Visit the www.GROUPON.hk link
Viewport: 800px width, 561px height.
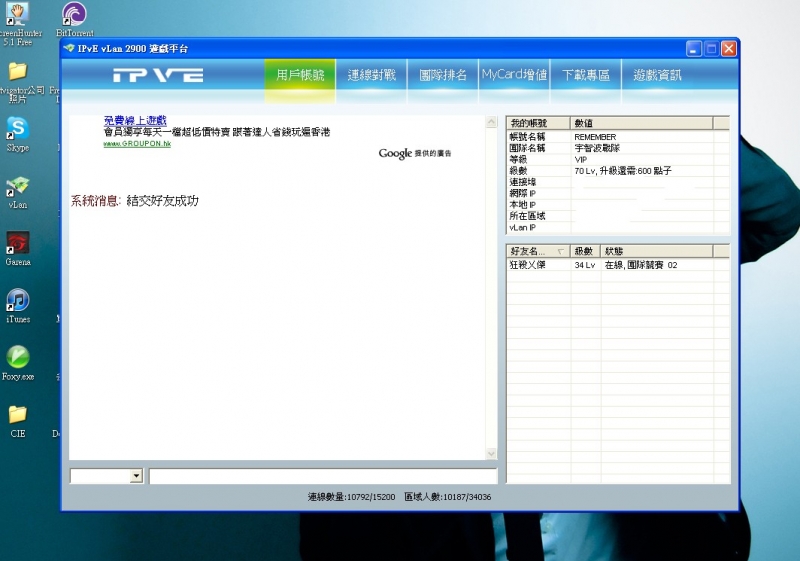coord(137,144)
